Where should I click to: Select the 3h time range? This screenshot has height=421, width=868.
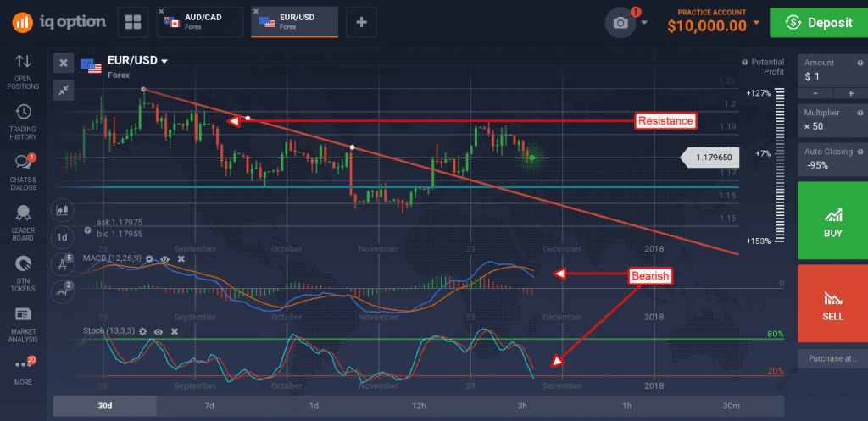click(x=522, y=406)
